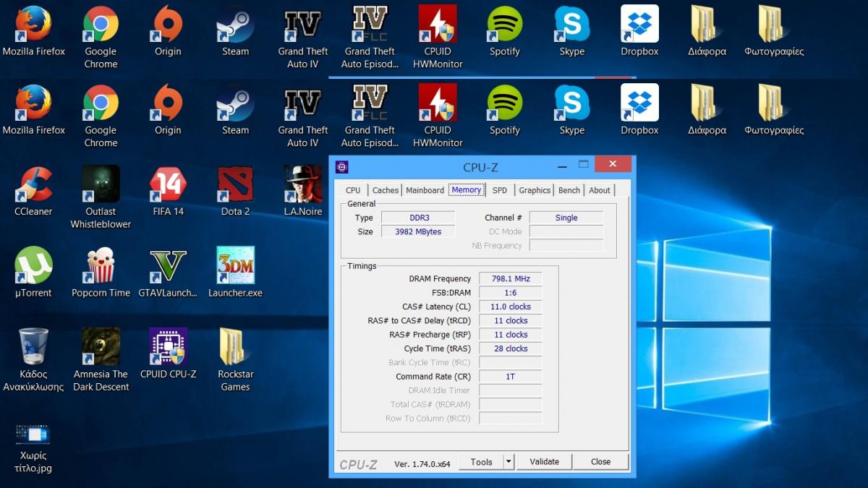868x488 pixels.
Task: Select the RAS# Precharge (tRP) value
Action: click(510, 335)
